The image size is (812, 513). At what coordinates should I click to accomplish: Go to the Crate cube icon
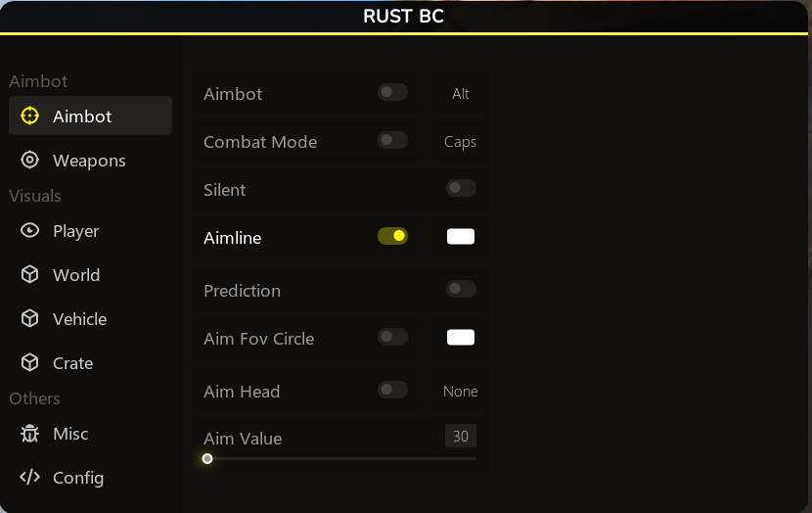30,363
